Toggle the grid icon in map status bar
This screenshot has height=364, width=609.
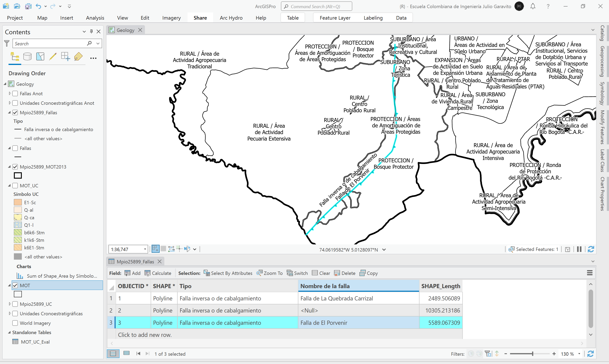pyautogui.click(x=163, y=249)
